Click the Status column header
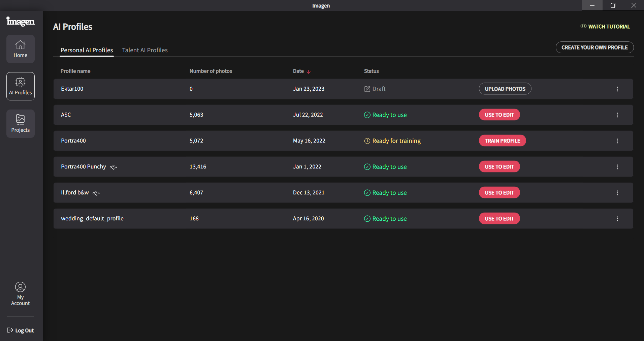The width and height of the screenshot is (644, 341). point(372,71)
